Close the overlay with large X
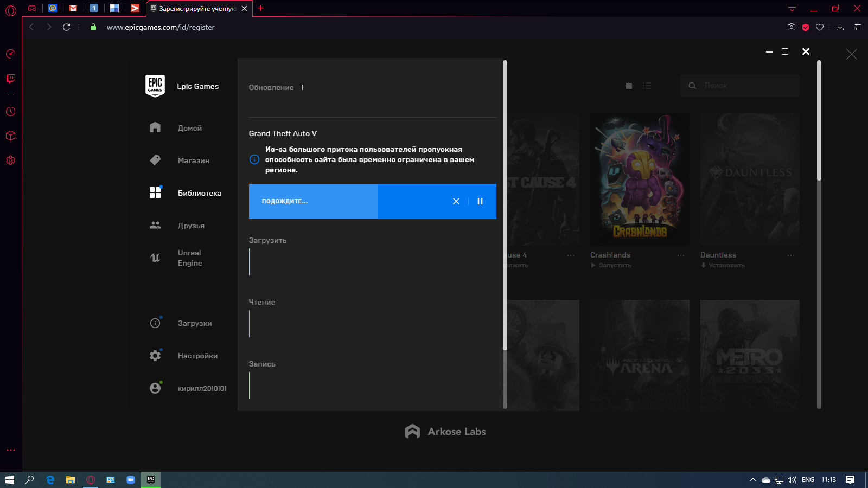The width and height of the screenshot is (868, 488). pos(852,54)
